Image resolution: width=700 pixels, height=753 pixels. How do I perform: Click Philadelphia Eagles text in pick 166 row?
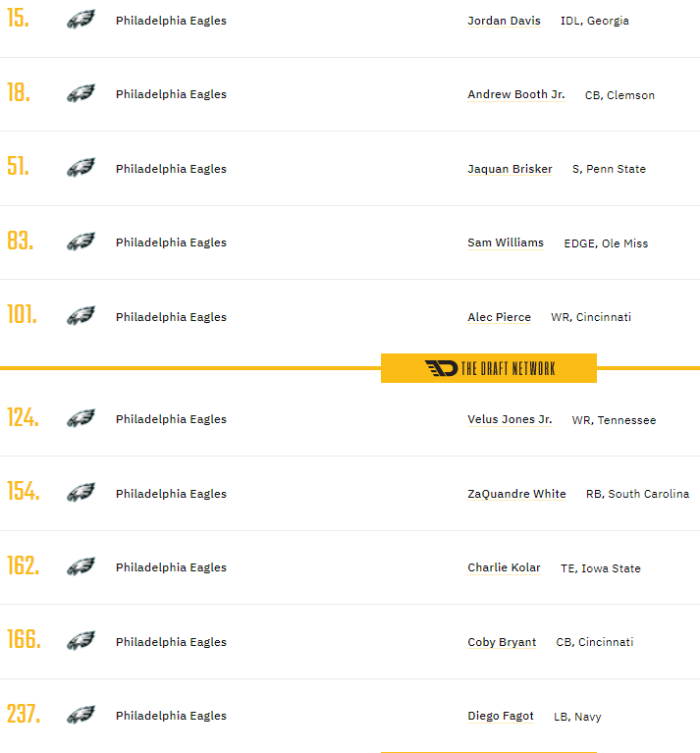click(x=171, y=642)
